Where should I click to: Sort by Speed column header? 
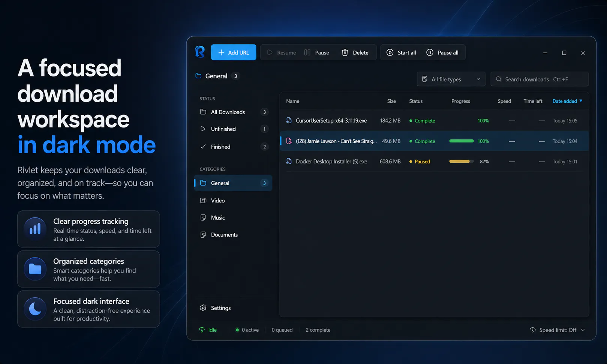coord(504,101)
